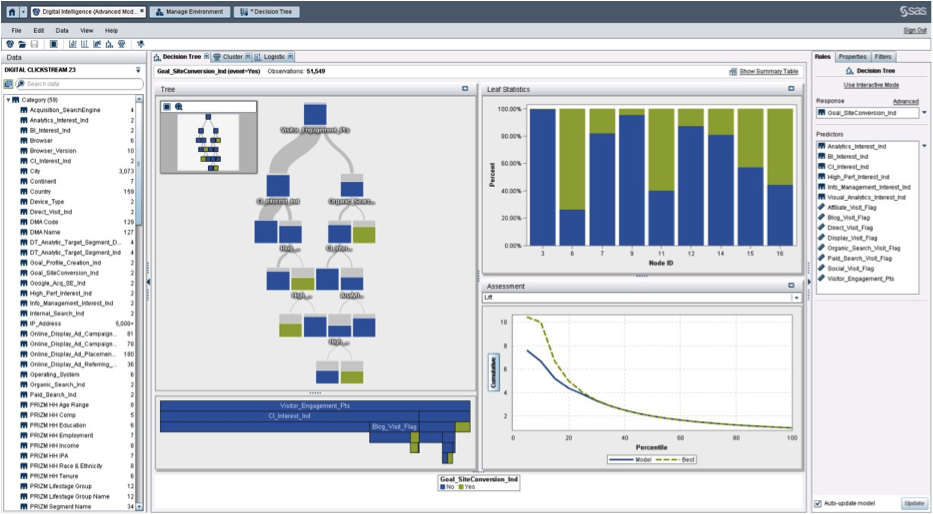
Task: Click the filled square toolbar icon beside save
Action: pyautogui.click(x=54, y=44)
